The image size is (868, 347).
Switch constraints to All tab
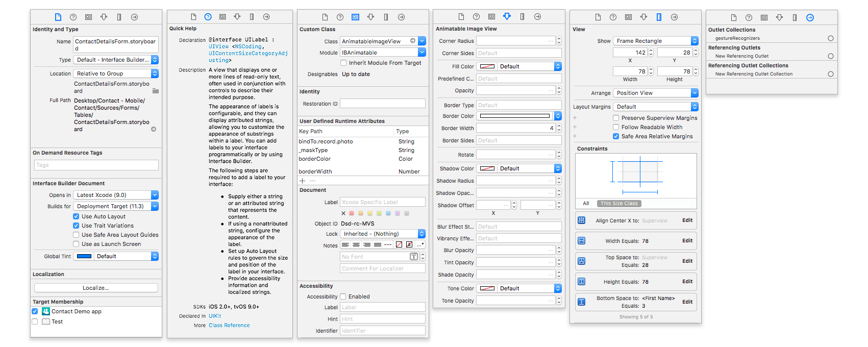(586, 204)
